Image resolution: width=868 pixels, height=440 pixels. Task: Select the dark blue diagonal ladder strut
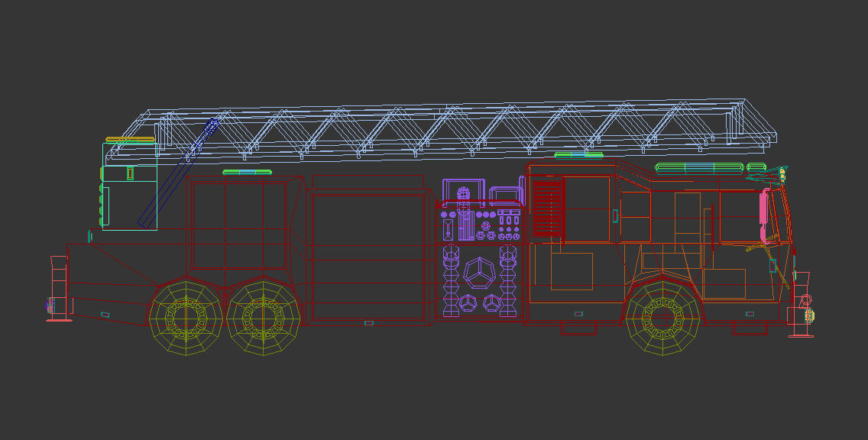coord(178,173)
